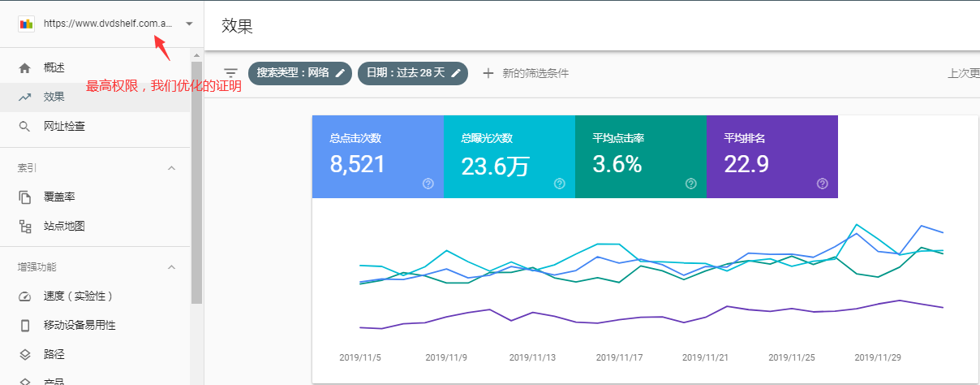The width and height of the screenshot is (980, 385).
Task: Add 新的筛选条件 filter
Action: coord(535,73)
